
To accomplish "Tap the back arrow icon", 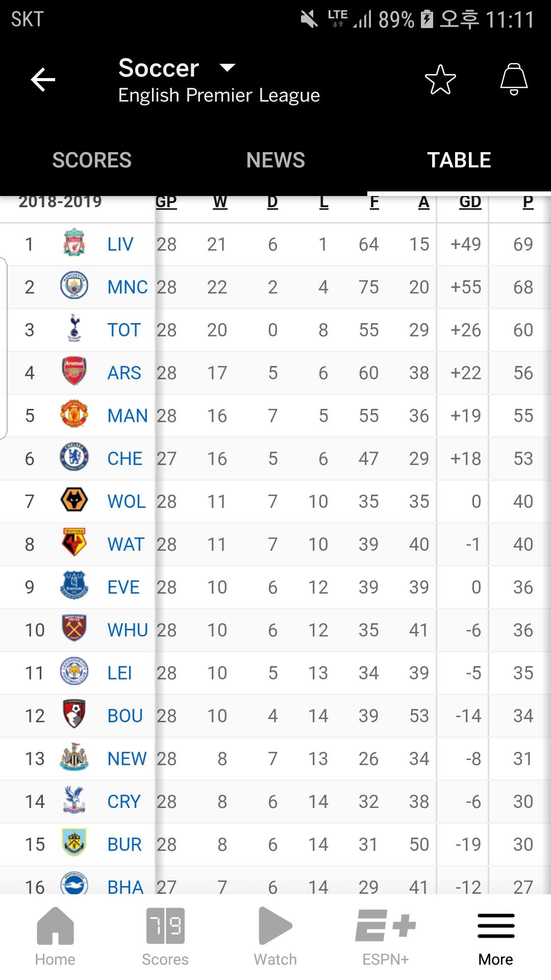I will [43, 80].
